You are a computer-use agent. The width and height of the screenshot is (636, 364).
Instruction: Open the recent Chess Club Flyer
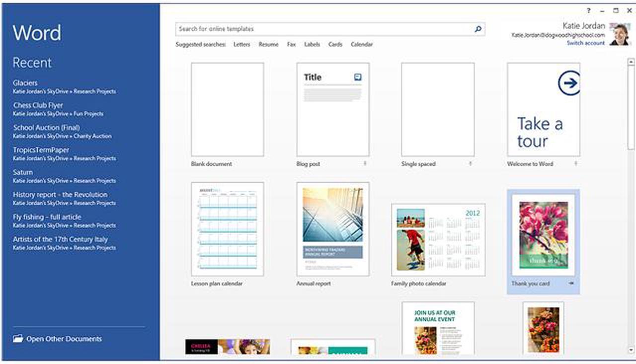(x=58, y=109)
